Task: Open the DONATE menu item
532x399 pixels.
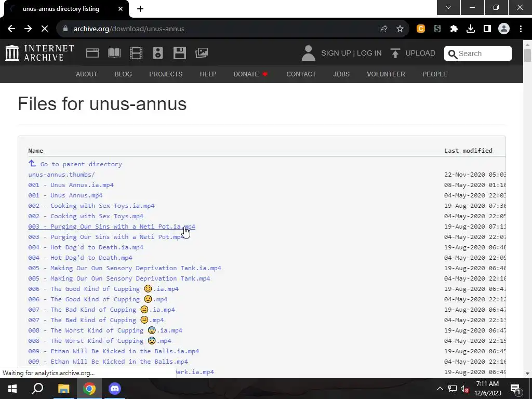Action: (x=251, y=74)
